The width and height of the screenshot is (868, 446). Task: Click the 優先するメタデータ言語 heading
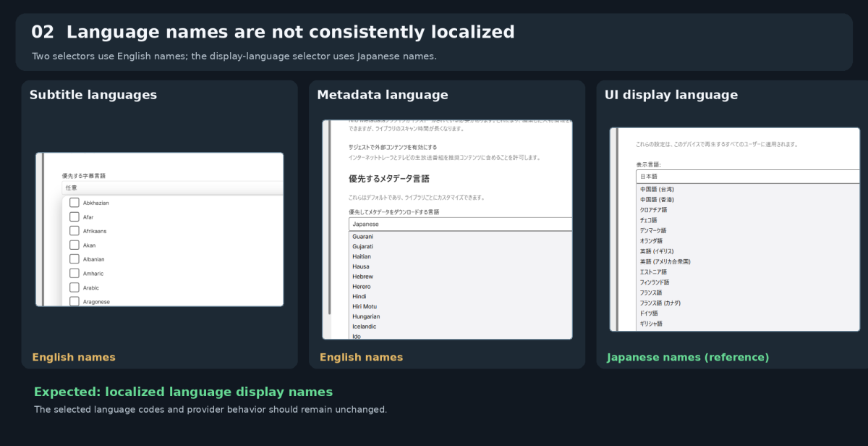(x=389, y=179)
